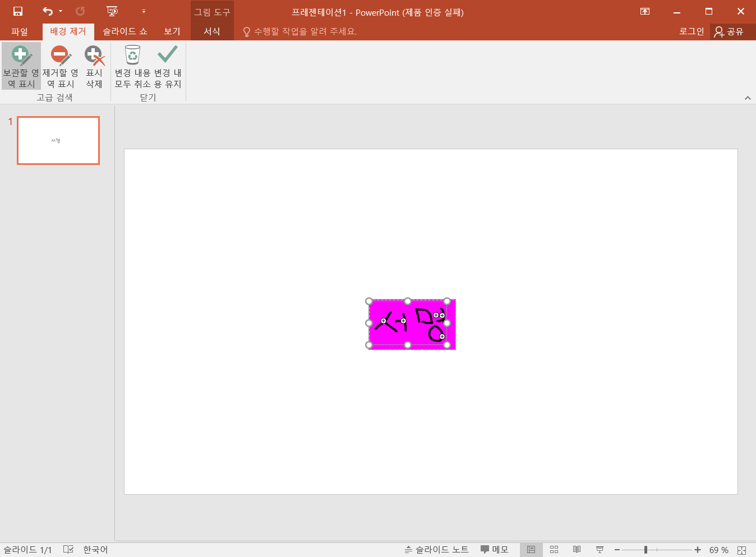Screen dimensions: 756x557
Task: Discard all changes with trash icon
Action: 132,66
